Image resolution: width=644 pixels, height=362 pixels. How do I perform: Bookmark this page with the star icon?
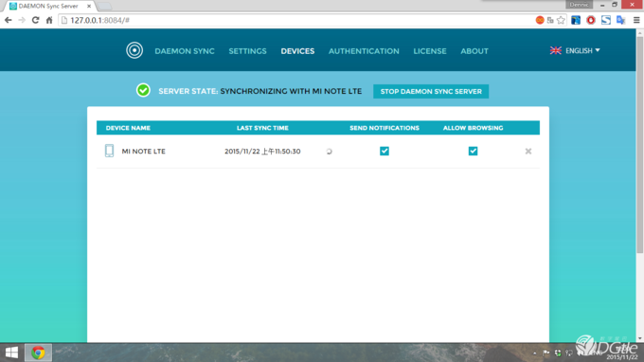click(x=561, y=20)
